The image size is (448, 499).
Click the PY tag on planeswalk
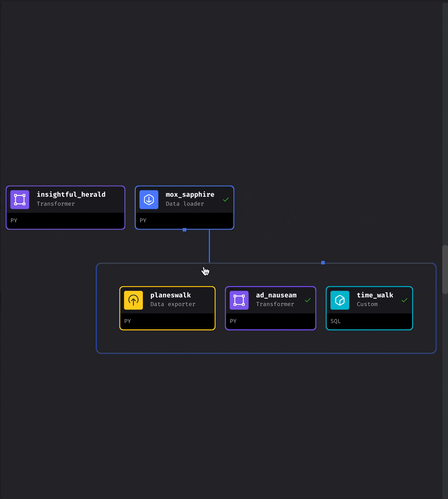point(128,321)
